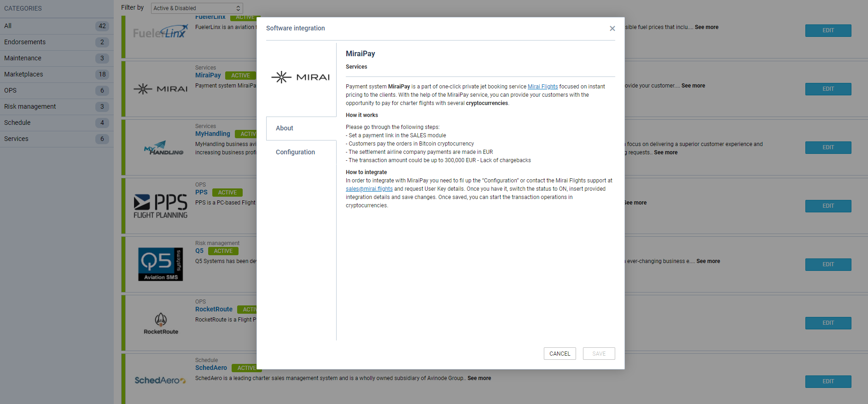Expand See more for Q5 description
868x404 pixels.
point(708,261)
